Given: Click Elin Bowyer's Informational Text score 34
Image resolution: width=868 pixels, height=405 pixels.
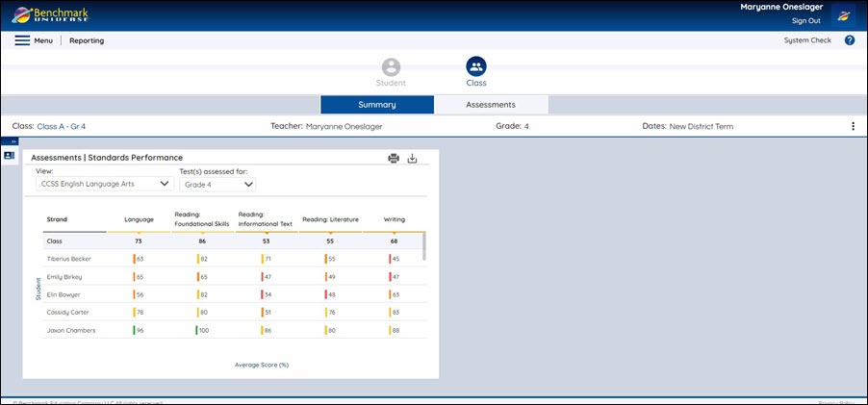Looking at the screenshot, I should pos(267,295).
